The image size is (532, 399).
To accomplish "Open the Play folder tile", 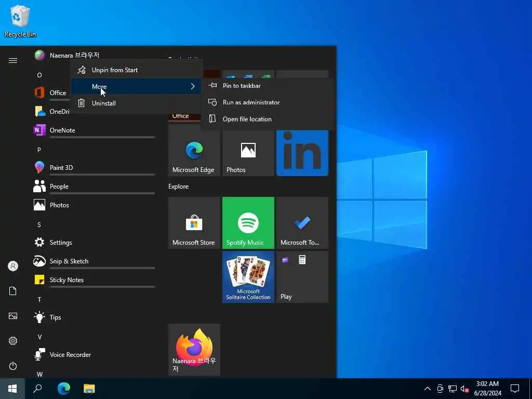I will [x=302, y=277].
